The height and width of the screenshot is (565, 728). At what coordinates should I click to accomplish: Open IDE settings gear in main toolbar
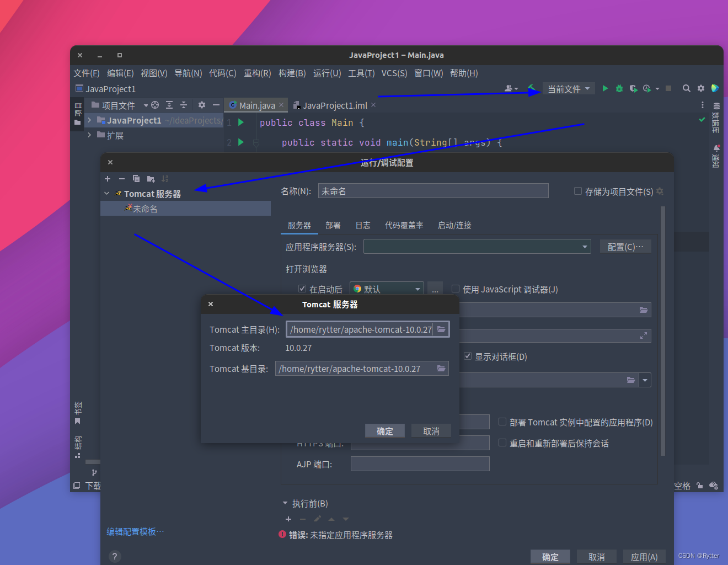point(701,88)
